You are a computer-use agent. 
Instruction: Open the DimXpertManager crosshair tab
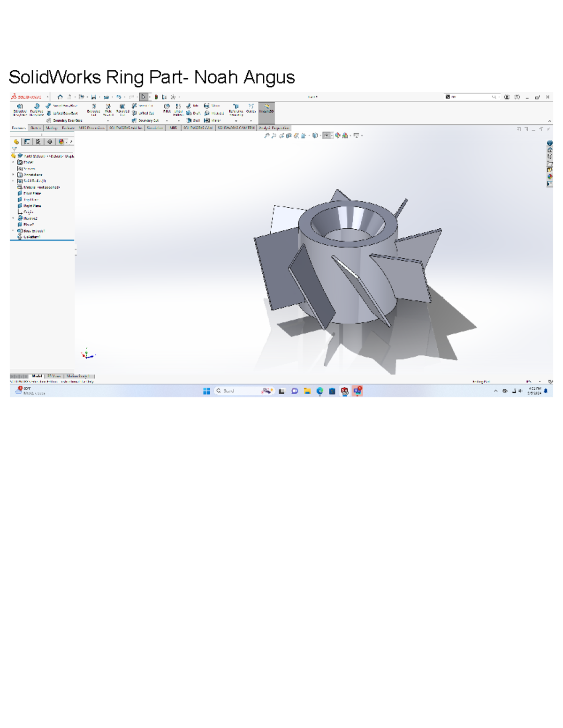50,142
